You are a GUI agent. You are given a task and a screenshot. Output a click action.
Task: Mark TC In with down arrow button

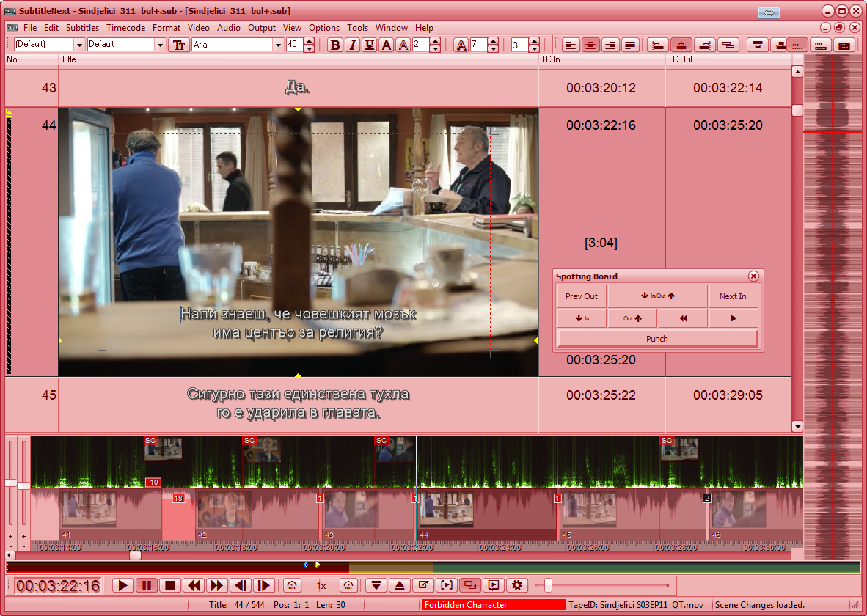pos(376,585)
